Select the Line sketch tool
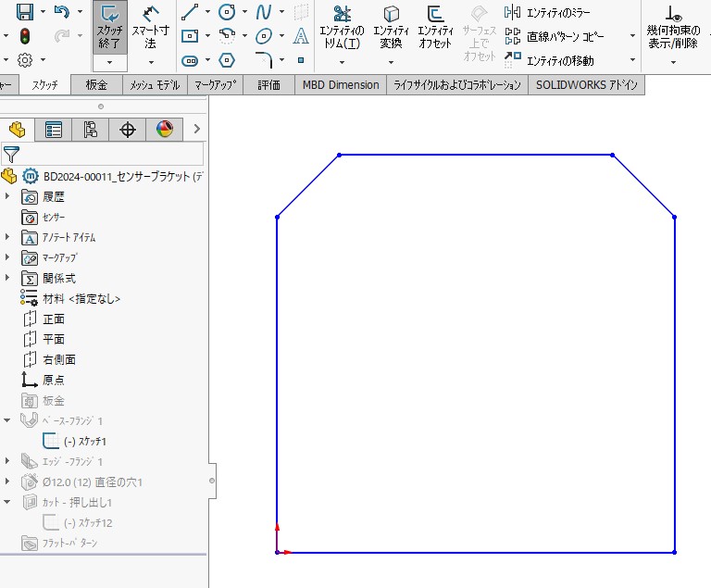Image resolution: width=711 pixels, height=588 pixels. coord(190,12)
